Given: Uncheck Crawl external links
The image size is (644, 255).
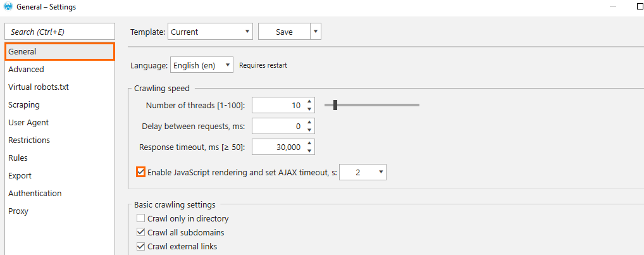Looking at the screenshot, I should (x=141, y=246).
